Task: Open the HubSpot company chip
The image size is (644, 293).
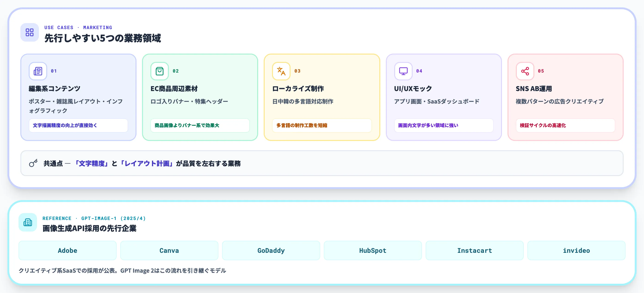Action: click(372, 250)
